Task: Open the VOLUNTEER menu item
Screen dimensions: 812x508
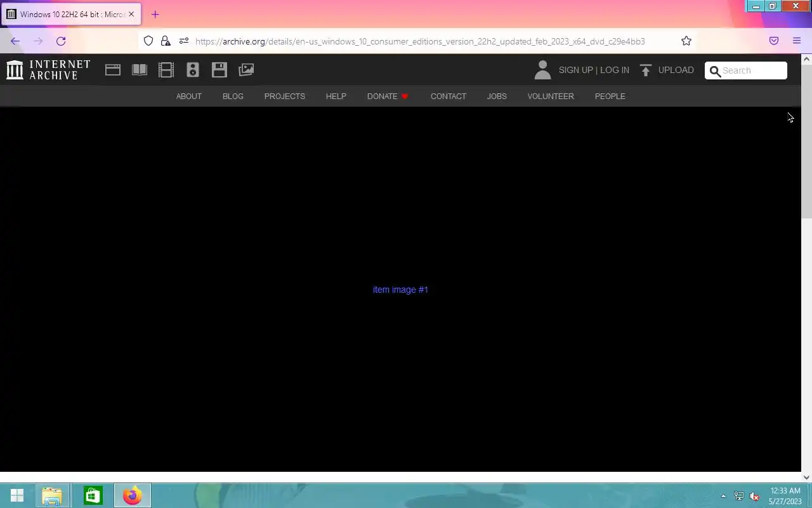Action: point(551,97)
